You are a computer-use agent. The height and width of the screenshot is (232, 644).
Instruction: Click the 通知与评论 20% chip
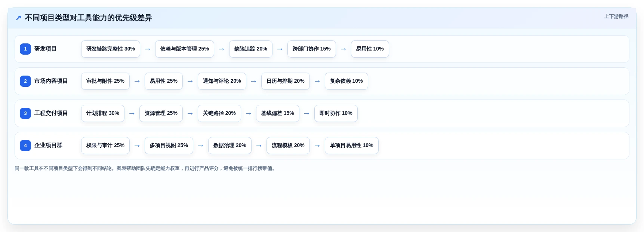click(222, 81)
